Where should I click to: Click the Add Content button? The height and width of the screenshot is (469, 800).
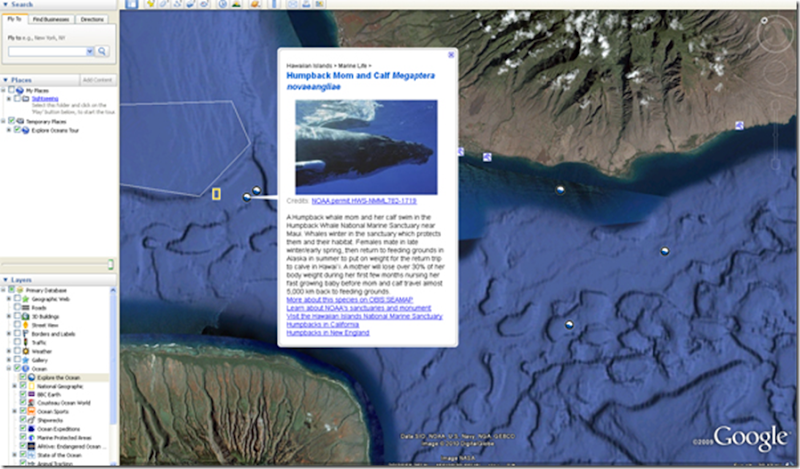(97, 80)
